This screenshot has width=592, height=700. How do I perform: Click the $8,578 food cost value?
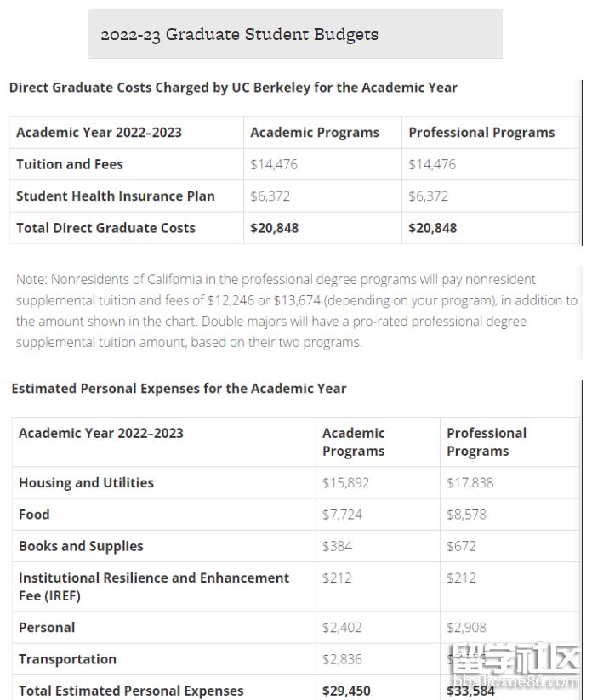(x=467, y=515)
